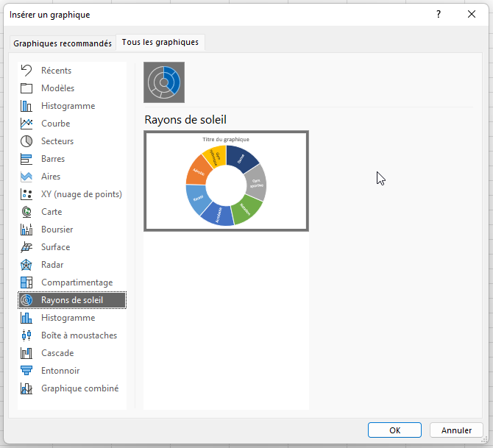493x448 pixels.
Task: Confirm the chart with OK
Action: coord(394,430)
